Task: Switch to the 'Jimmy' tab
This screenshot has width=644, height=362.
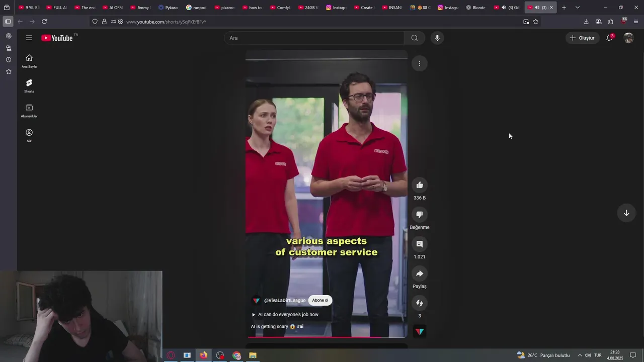Action: (x=140, y=8)
